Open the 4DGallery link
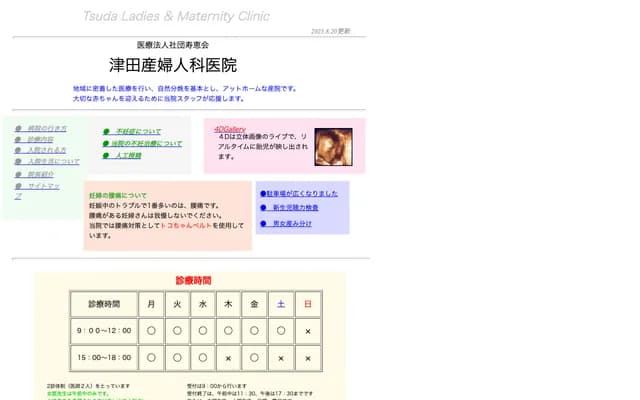The width and height of the screenshot is (640, 400). (x=230, y=129)
